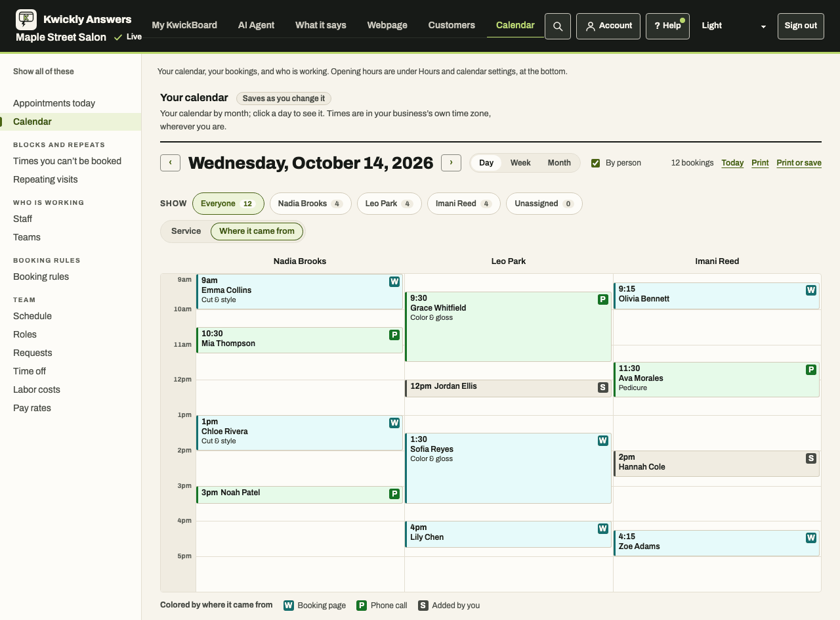Open search with the magnifier icon
Viewport: 840px width, 620px height.
tap(558, 26)
